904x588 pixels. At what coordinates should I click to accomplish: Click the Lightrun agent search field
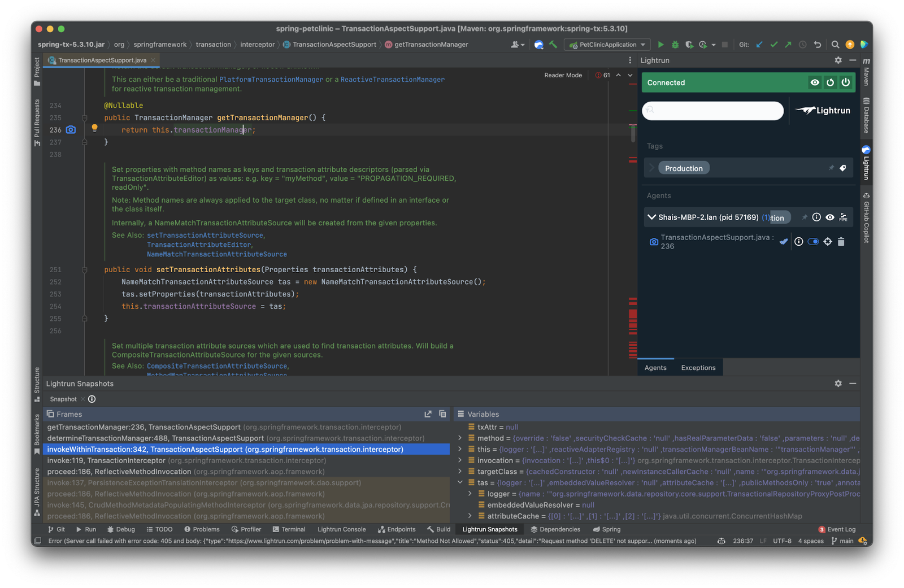713,111
